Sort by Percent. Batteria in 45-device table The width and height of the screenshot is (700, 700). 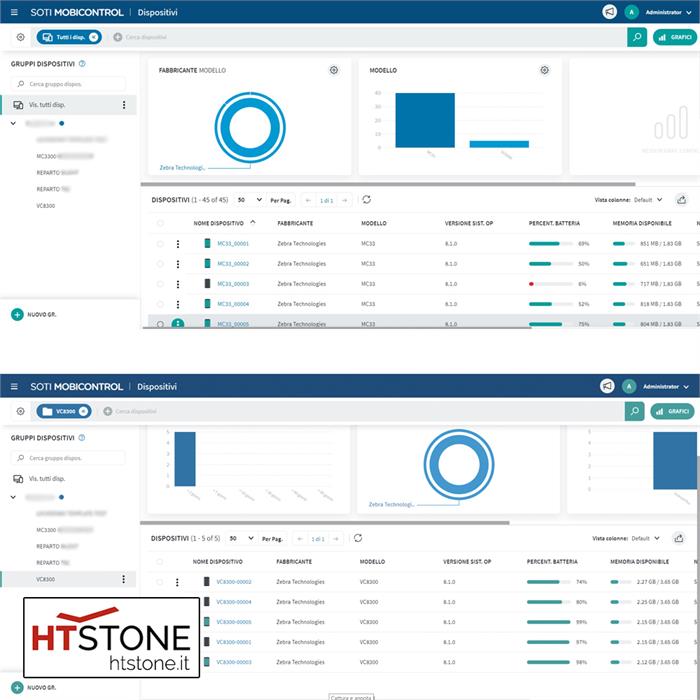554,223
